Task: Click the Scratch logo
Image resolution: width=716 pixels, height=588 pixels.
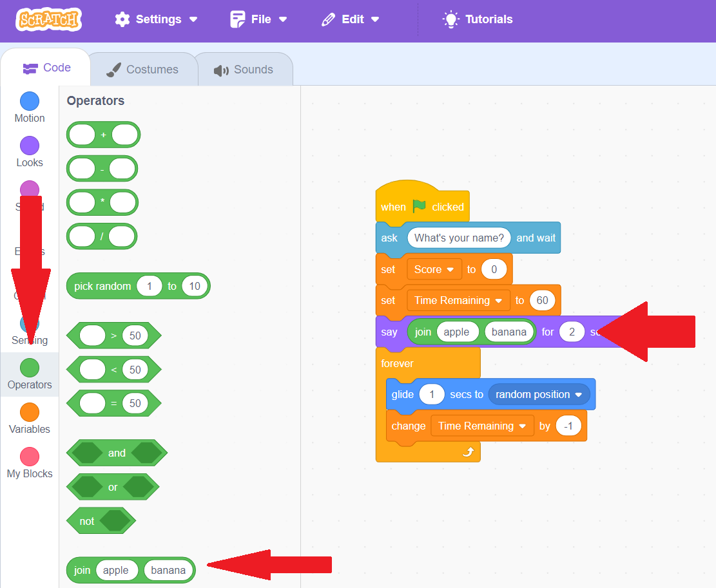Action: 49,19
